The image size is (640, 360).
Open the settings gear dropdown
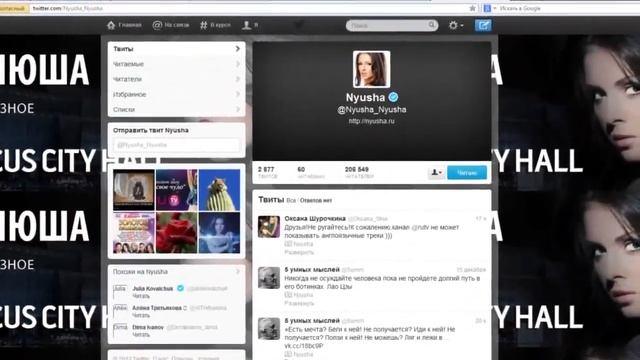456,25
